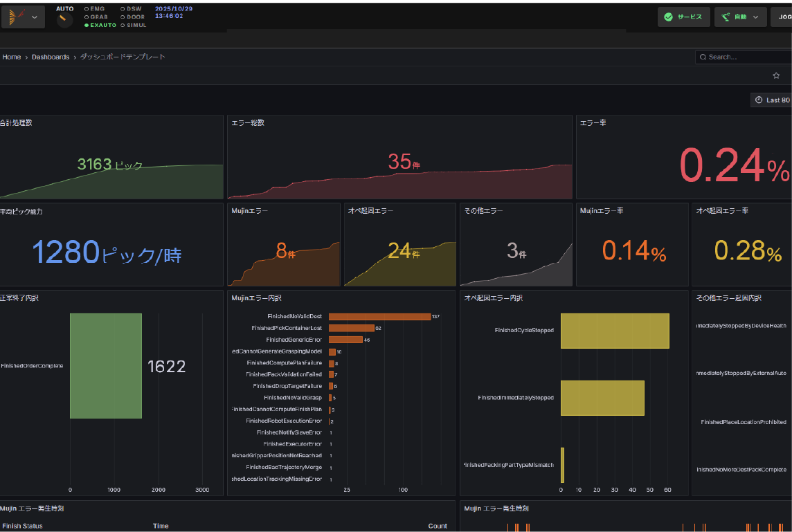Click the Time column header
The image size is (792, 532).
161,526
